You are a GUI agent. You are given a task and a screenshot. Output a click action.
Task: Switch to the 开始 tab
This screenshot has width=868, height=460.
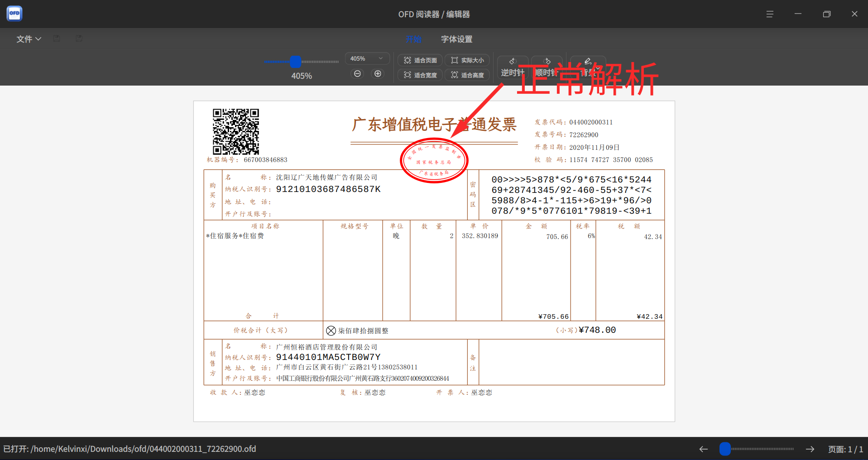(413, 39)
